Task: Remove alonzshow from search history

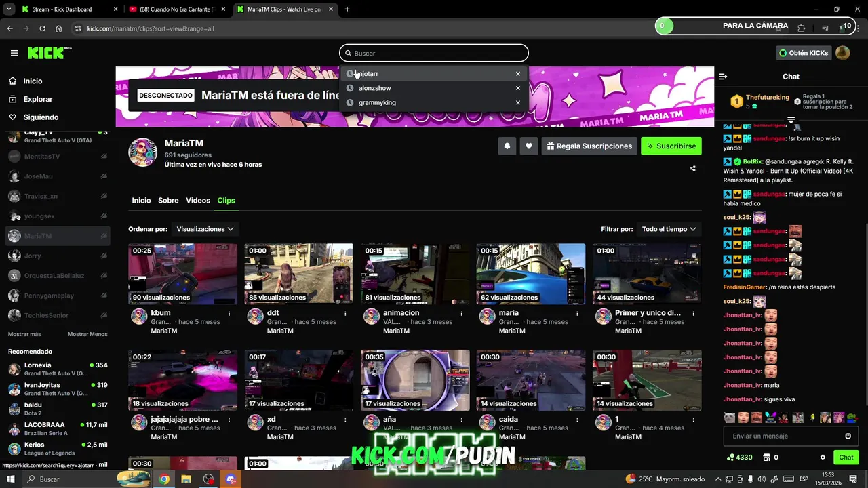Action: pyautogui.click(x=518, y=88)
